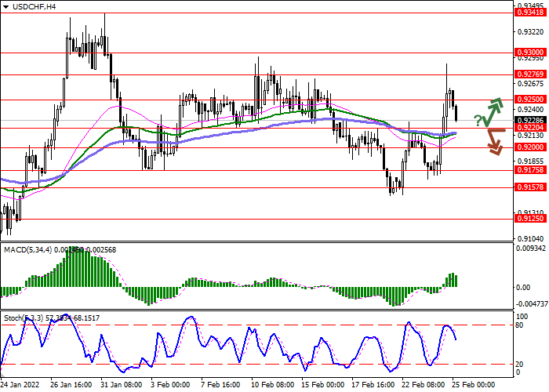Click the Stochastic scale value 80
549x392 pixels.
(x=519, y=325)
